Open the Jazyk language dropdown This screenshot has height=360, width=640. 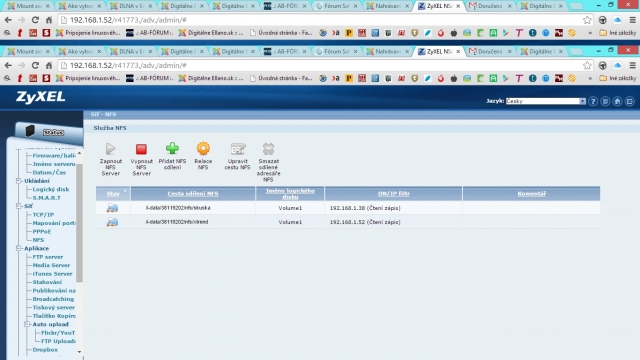[x=546, y=101]
